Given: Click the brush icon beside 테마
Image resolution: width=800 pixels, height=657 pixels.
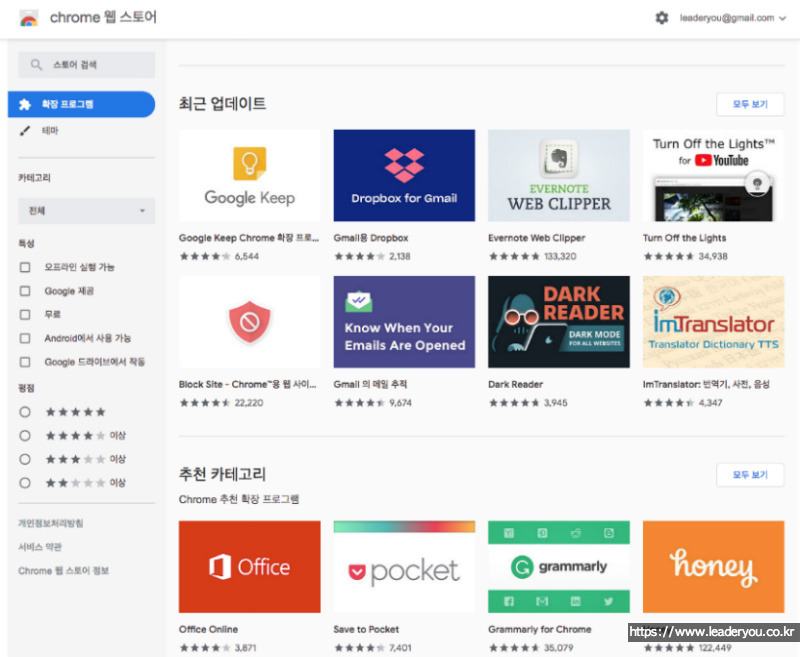Looking at the screenshot, I should pos(24,131).
